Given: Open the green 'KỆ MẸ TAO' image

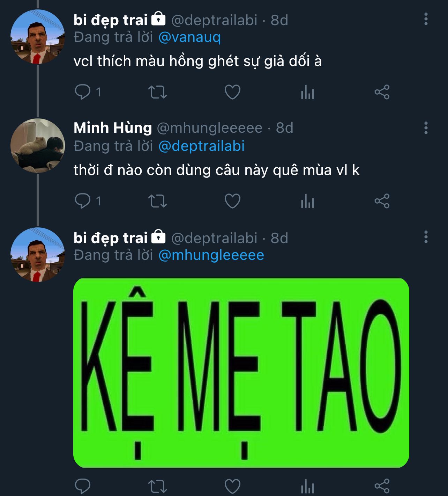Looking at the screenshot, I should [241, 373].
